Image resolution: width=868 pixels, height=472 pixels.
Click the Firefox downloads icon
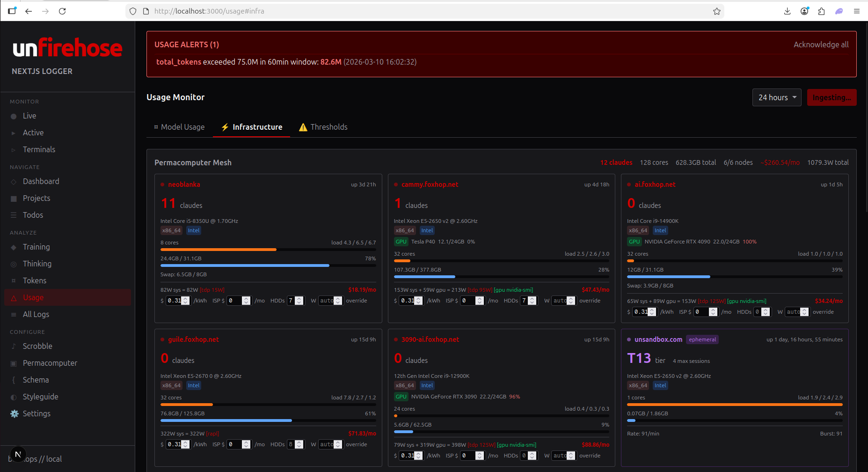coord(787,11)
